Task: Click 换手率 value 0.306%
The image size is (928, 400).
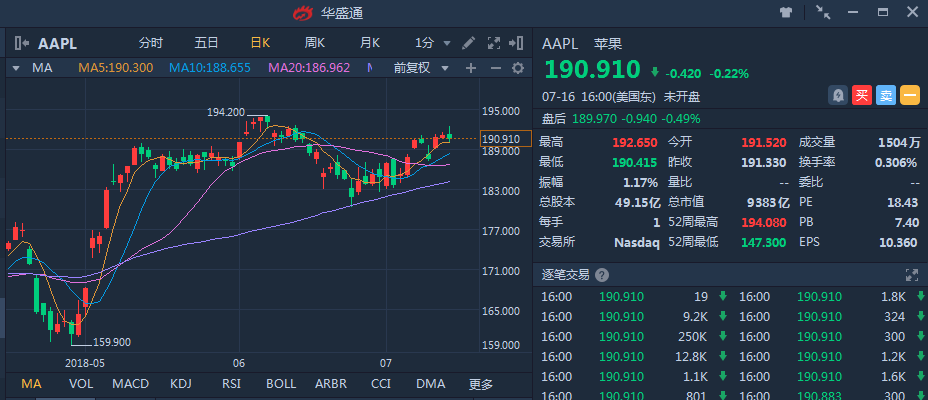Action: pos(896,162)
